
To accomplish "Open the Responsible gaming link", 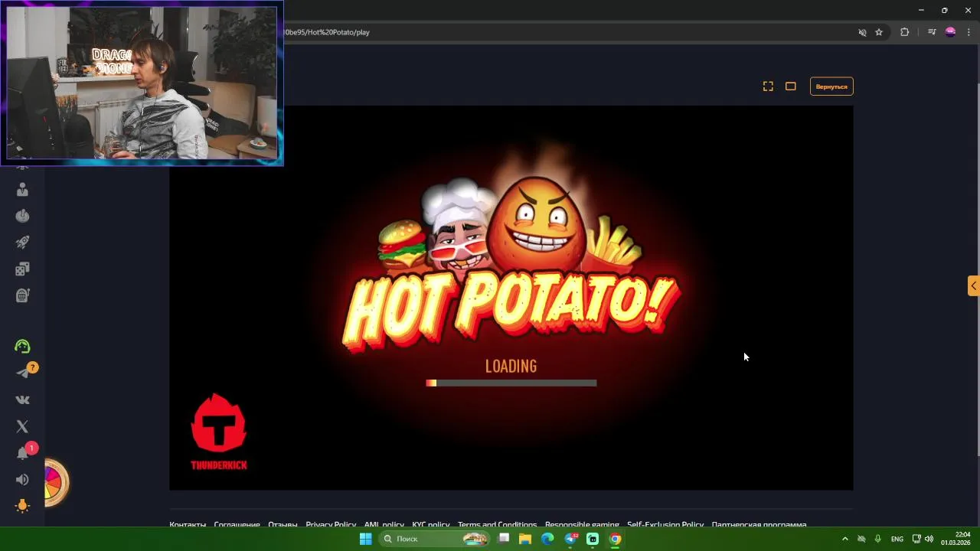I will 582,525.
